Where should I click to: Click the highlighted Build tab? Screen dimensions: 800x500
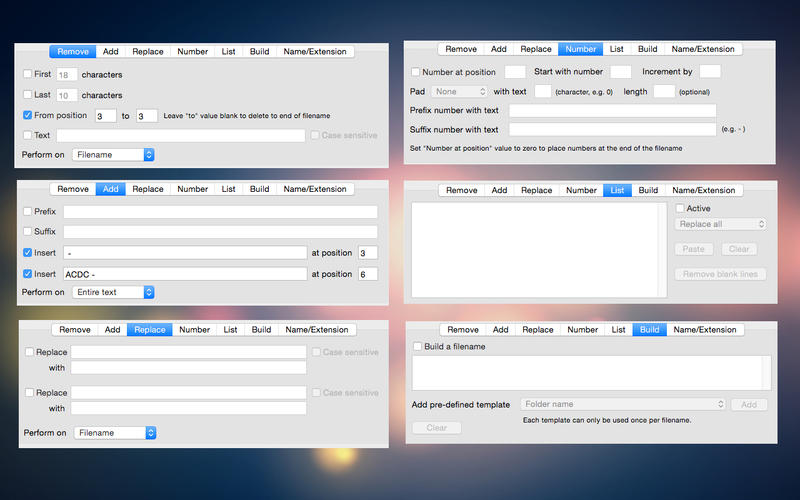point(649,329)
